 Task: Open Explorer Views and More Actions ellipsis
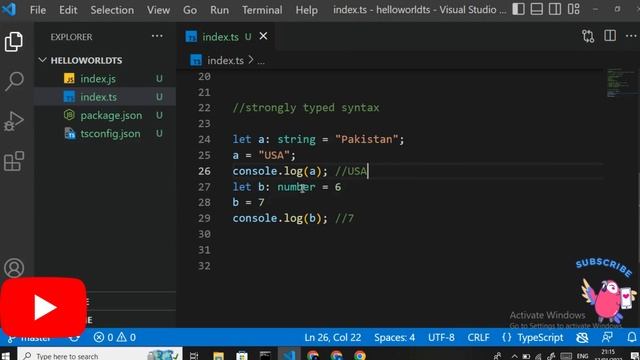157,36
